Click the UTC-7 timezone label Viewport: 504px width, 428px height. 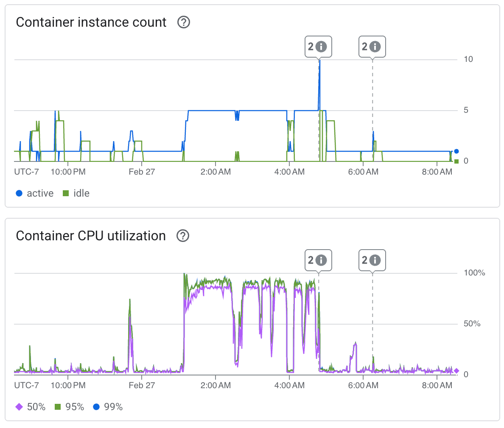(x=27, y=172)
